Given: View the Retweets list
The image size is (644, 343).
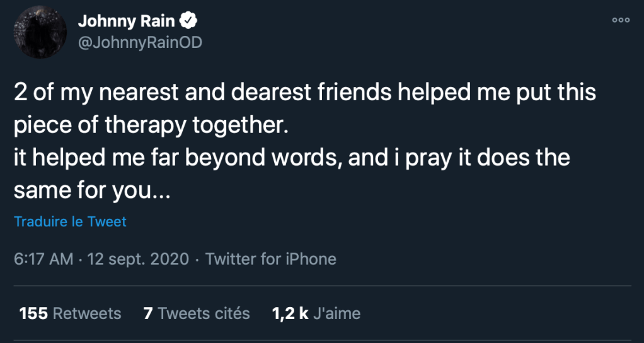Looking at the screenshot, I should coord(87,313).
